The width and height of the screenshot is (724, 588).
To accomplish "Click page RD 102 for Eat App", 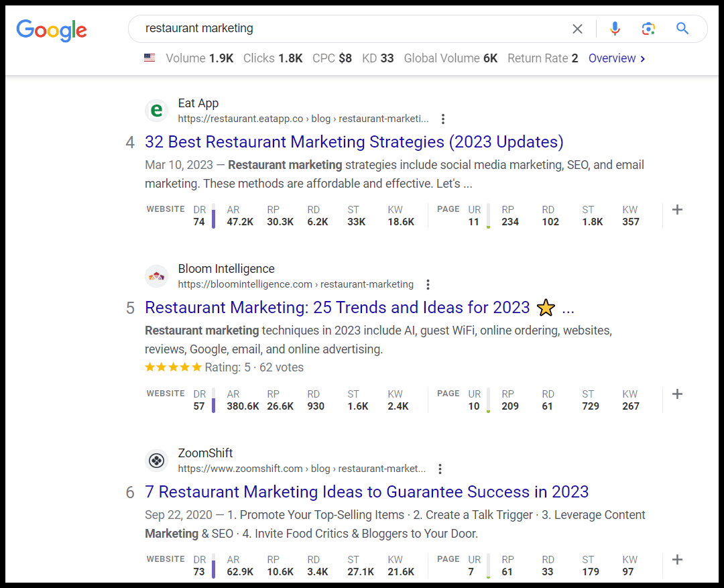I will click(x=550, y=216).
